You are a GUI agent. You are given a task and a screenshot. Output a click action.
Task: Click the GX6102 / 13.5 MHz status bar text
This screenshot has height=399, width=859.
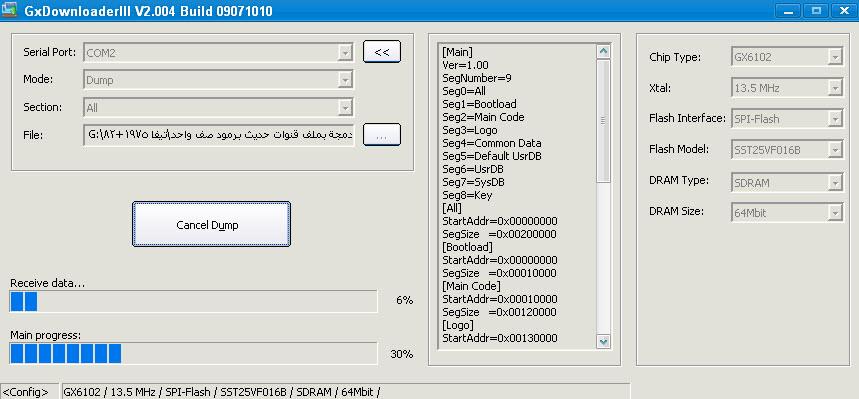[x=222, y=392]
